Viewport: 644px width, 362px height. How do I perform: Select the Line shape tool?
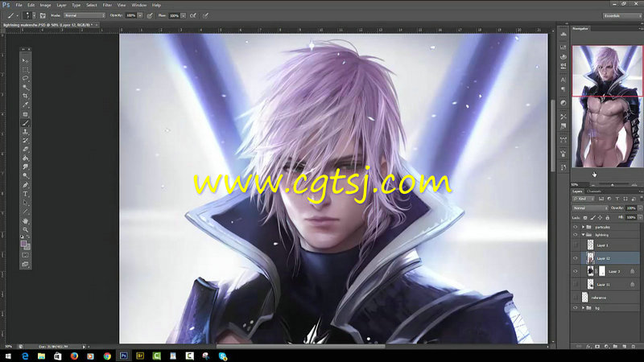pyautogui.click(x=26, y=212)
